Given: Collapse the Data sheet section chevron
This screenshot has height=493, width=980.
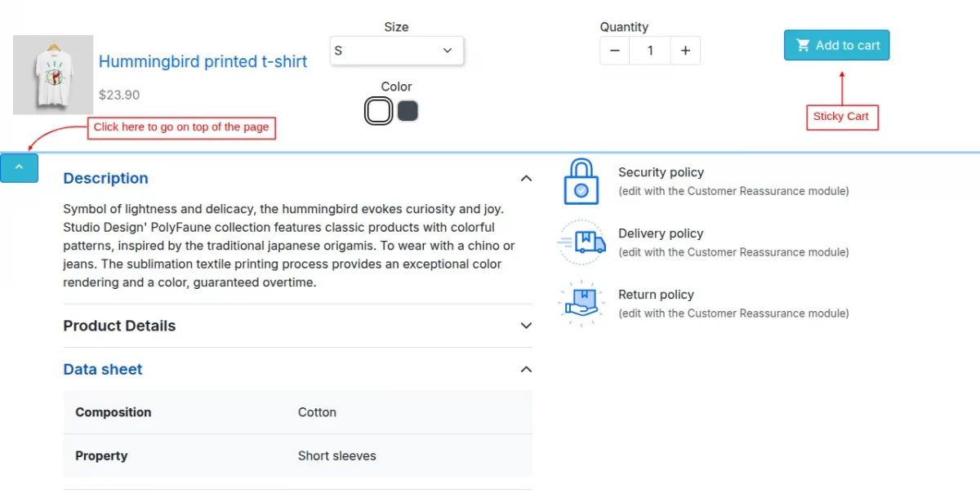Looking at the screenshot, I should [526, 370].
